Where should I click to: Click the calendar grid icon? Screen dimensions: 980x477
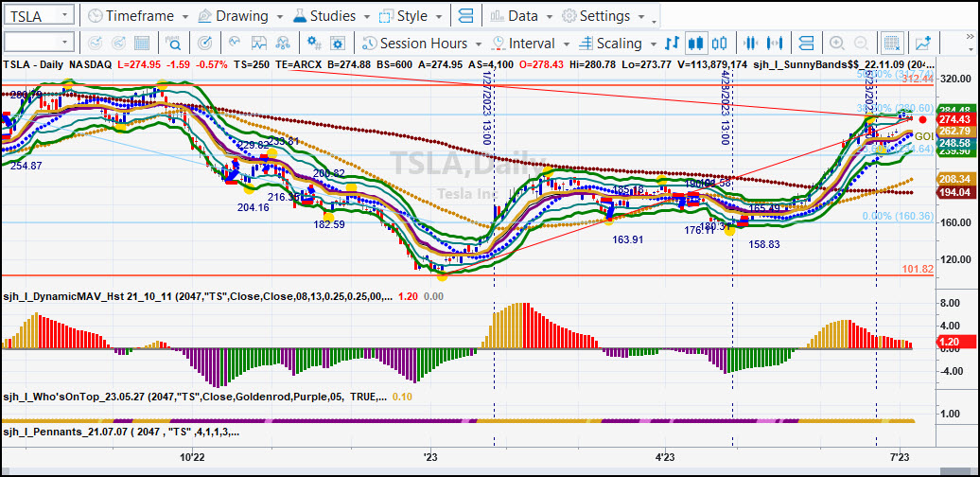pyautogui.click(x=142, y=44)
